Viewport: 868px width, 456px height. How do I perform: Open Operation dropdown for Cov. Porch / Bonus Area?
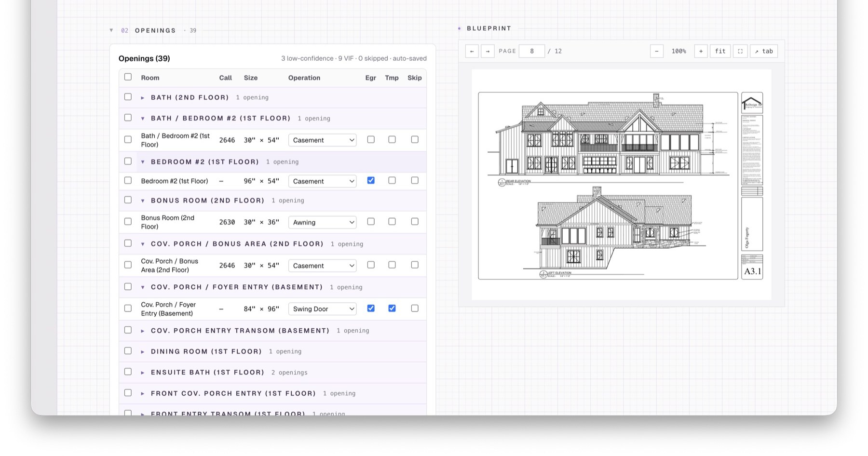click(x=322, y=266)
